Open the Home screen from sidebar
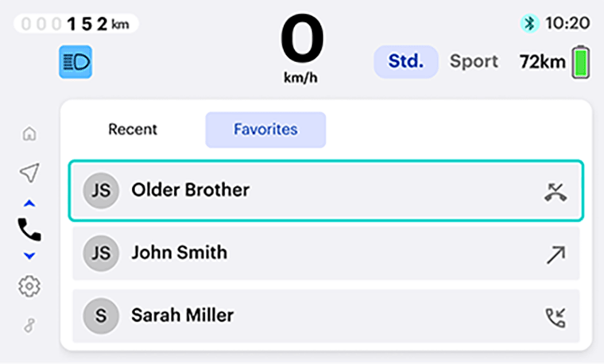This screenshot has width=604, height=364. point(29,134)
